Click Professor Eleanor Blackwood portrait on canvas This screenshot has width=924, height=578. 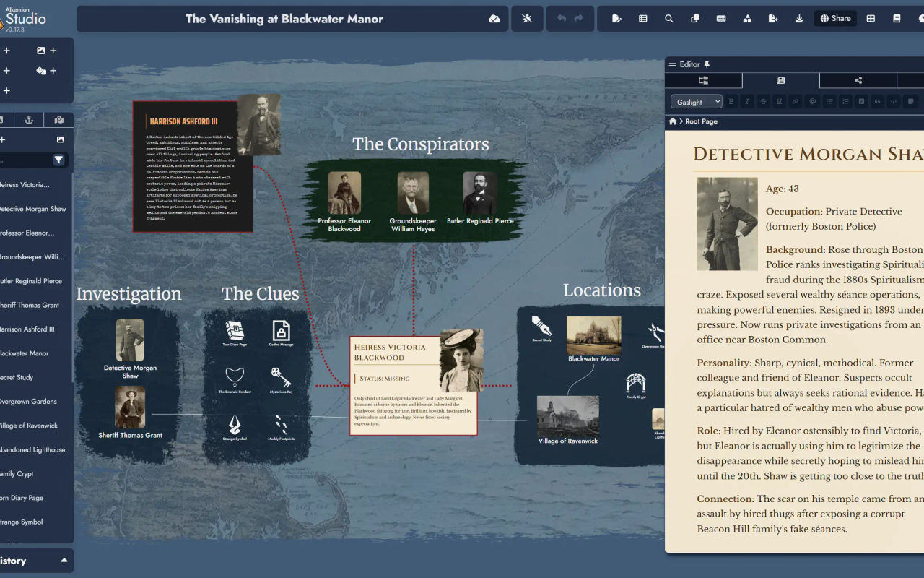[344, 193]
